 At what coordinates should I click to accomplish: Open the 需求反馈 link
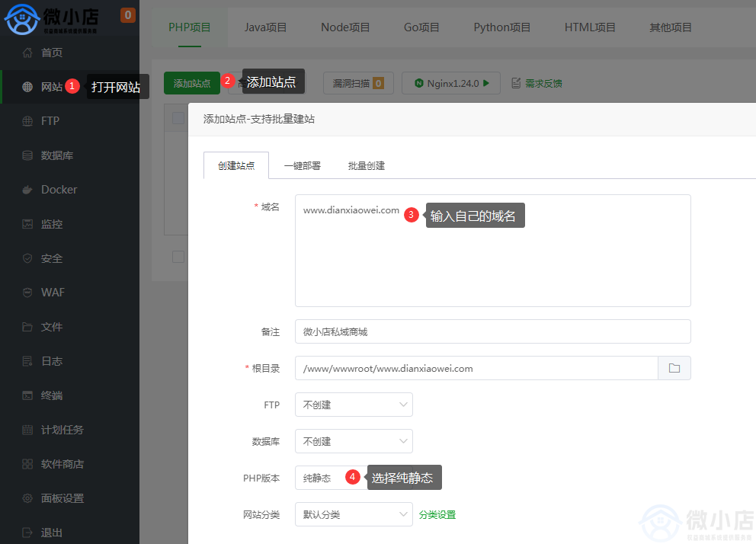click(543, 83)
